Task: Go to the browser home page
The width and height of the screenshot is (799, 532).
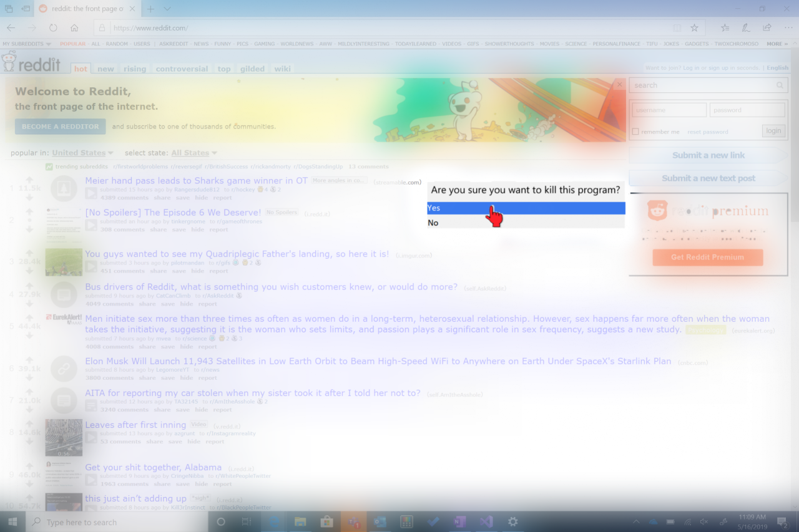Action: pyautogui.click(x=74, y=28)
